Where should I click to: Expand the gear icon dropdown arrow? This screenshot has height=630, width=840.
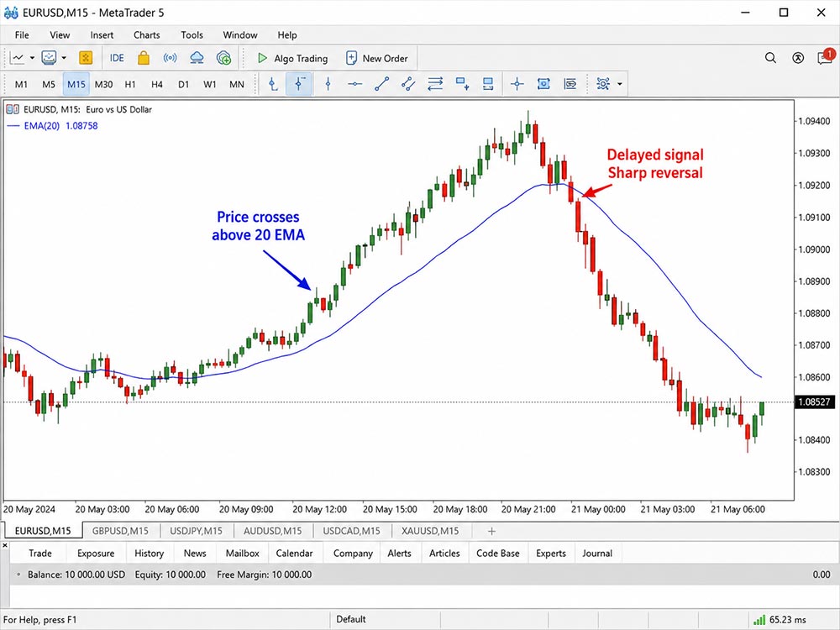pyautogui.click(x=620, y=84)
